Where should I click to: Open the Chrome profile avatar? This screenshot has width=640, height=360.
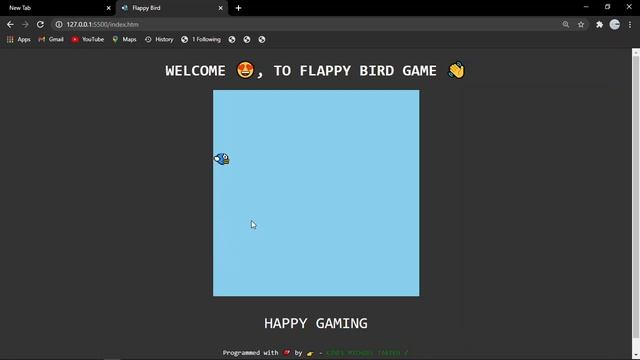pyautogui.click(x=615, y=24)
